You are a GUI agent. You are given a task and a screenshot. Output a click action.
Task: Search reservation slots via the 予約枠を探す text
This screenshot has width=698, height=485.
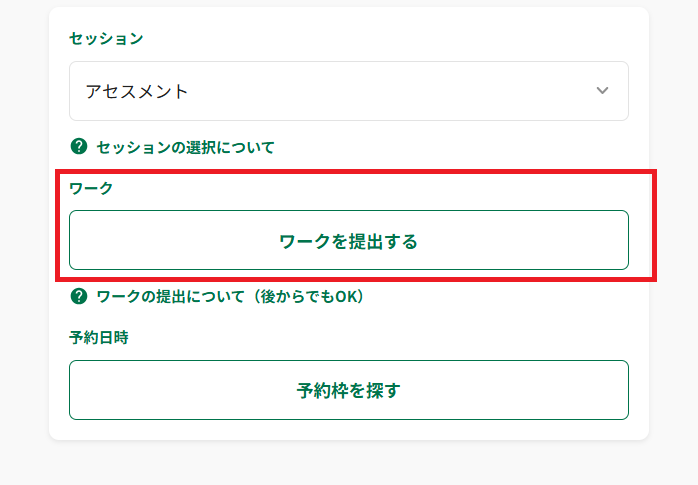pyautogui.click(x=349, y=391)
